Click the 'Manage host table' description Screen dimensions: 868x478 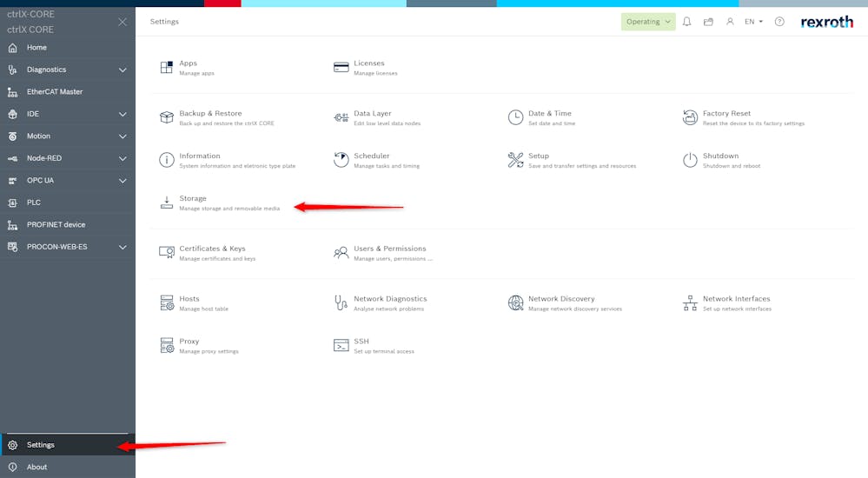[x=203, y=309]
